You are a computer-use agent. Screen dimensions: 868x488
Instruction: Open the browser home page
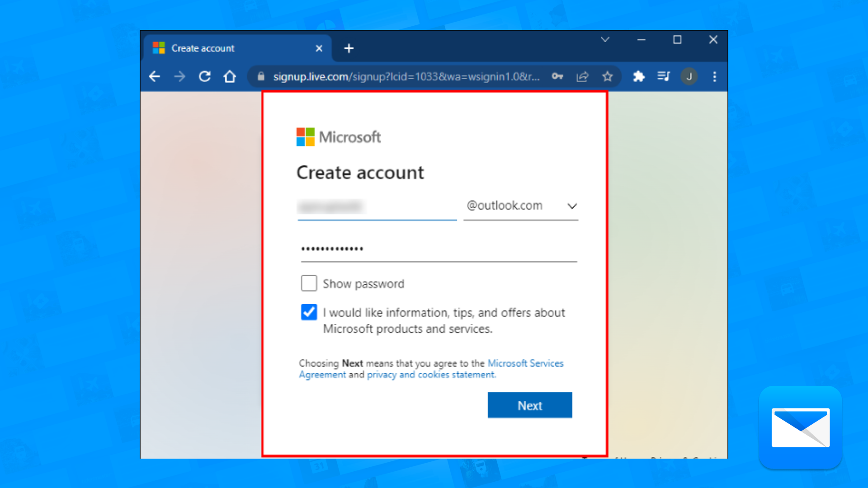230,76
